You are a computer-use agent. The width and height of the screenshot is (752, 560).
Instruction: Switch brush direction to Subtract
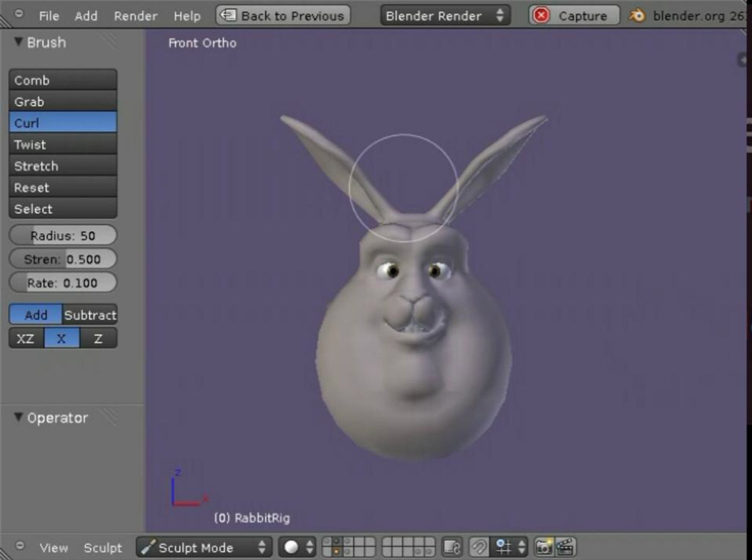coord(90,314)
